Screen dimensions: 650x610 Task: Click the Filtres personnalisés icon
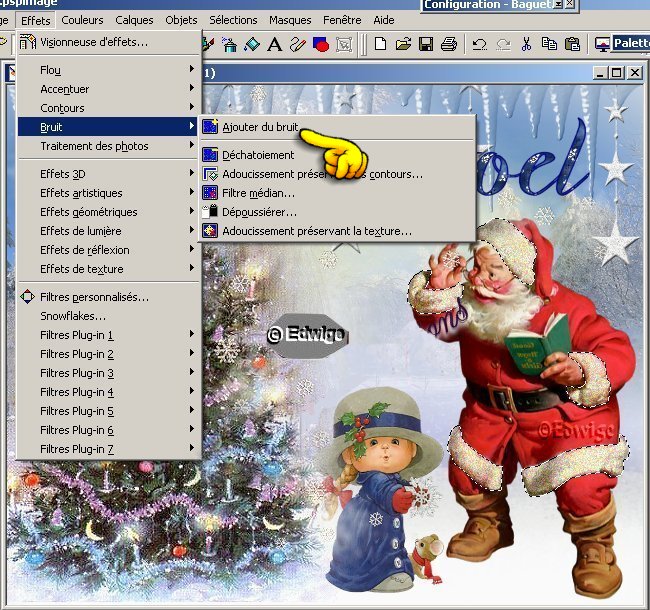pyautogui.click(x=28, y=297)
